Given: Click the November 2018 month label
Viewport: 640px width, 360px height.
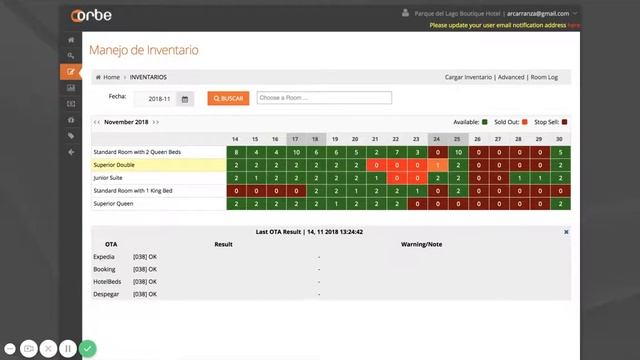Looking at the screenshot, I should (x=126, y=122).
